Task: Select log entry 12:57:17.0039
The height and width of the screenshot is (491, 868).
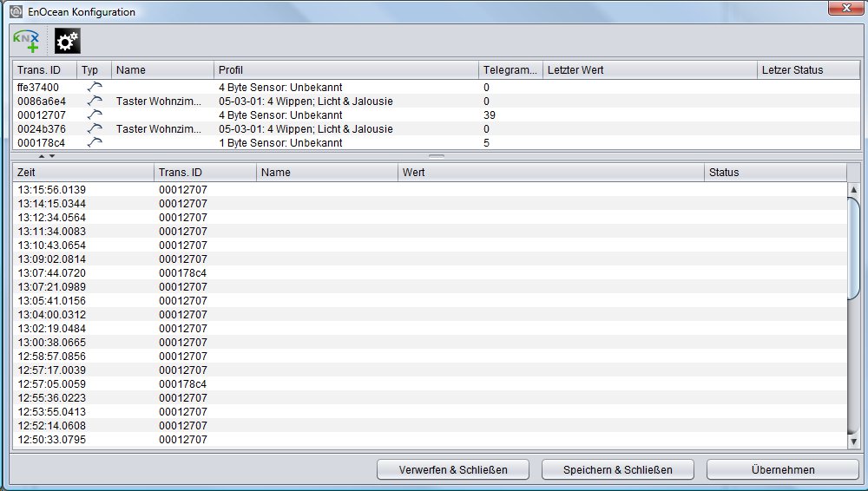Action: pos(431,370)
